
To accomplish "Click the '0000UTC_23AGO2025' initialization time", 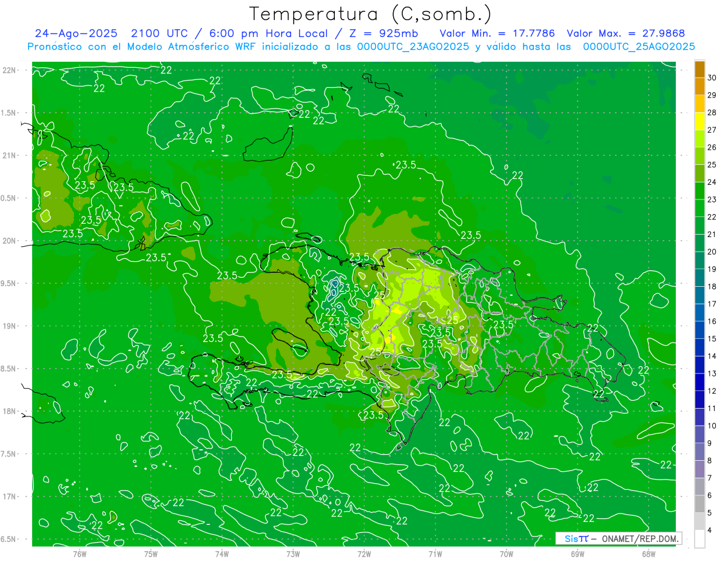I will [413, 47].
